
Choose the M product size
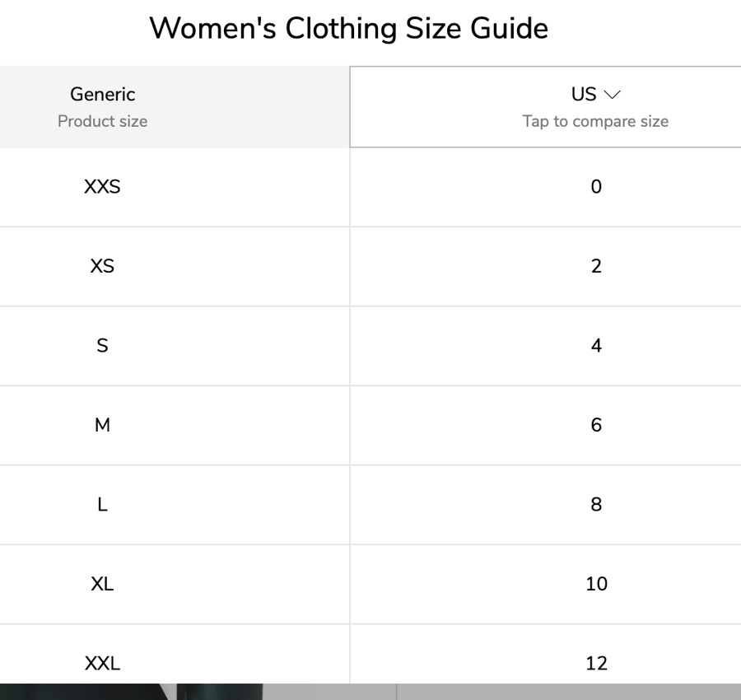pos(102,425)
